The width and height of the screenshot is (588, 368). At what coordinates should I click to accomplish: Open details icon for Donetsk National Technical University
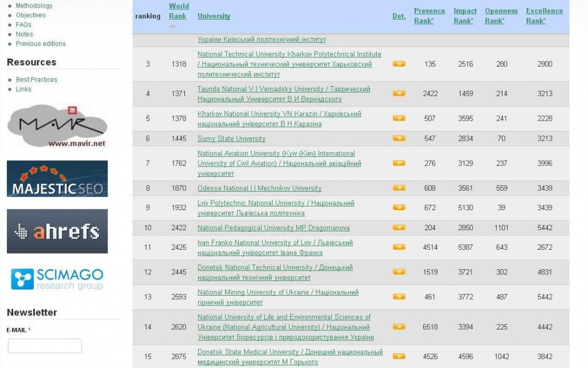pos(399,272)
